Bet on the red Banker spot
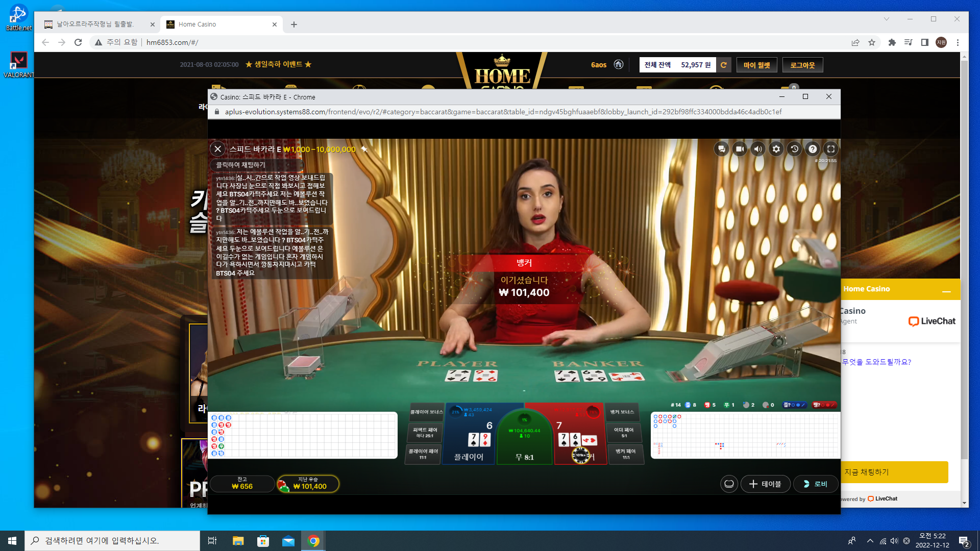This screenshot has width=980, height=551. 580,434
